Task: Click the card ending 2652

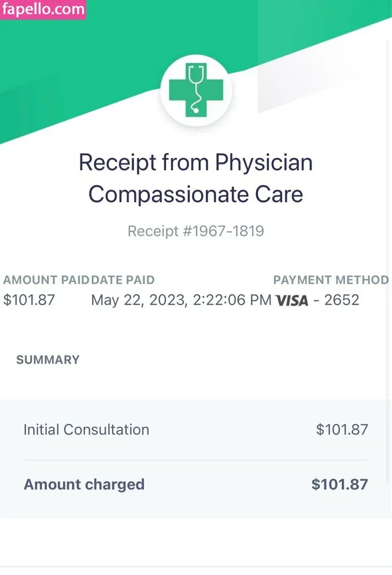Action: pyautogui.click(x=341, y=300)
